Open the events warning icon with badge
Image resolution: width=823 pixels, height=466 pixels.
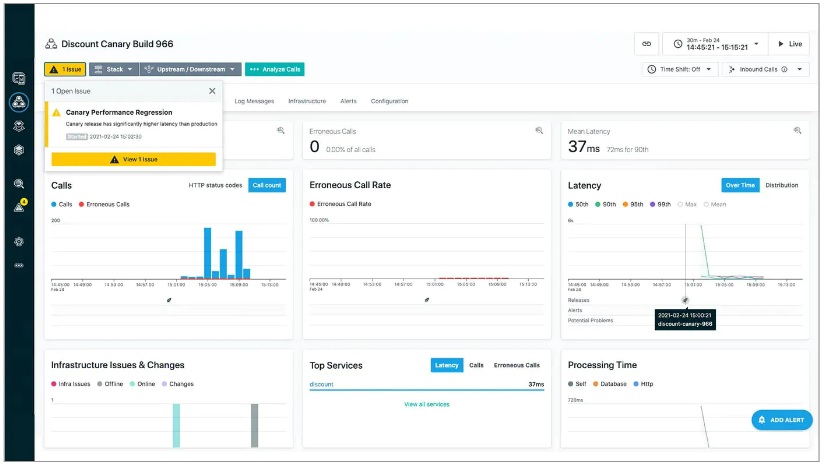[x=19, y=206]
